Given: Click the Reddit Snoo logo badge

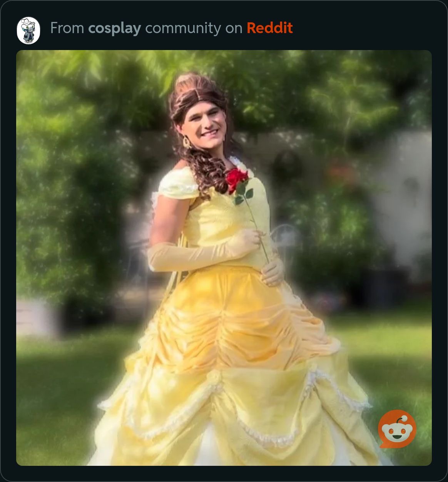Looking at the screenshot, I should tap(397, 429).
